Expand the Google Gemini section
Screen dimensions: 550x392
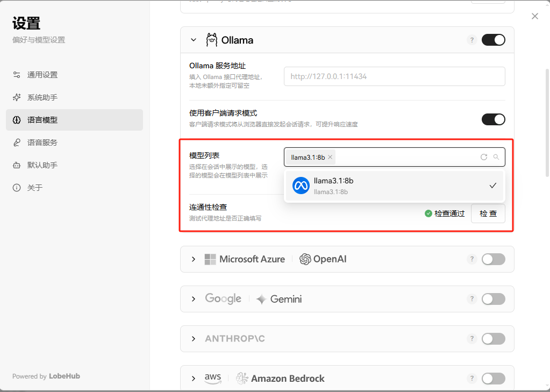193,298
